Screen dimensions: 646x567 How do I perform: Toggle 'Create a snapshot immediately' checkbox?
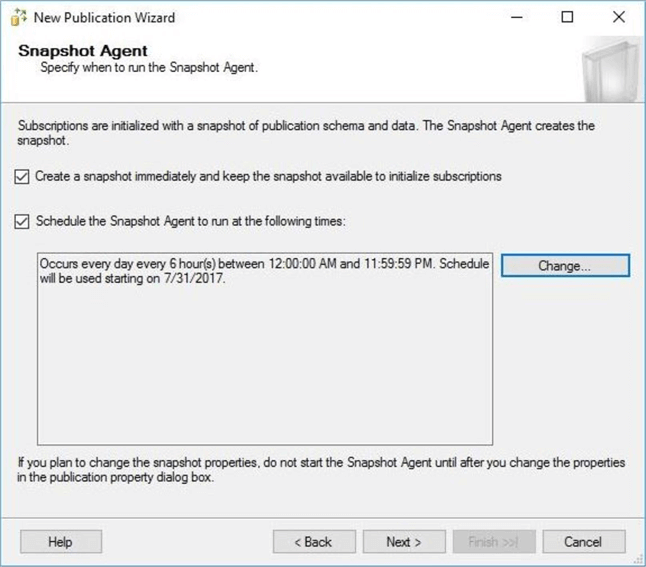tap(22, 177)
